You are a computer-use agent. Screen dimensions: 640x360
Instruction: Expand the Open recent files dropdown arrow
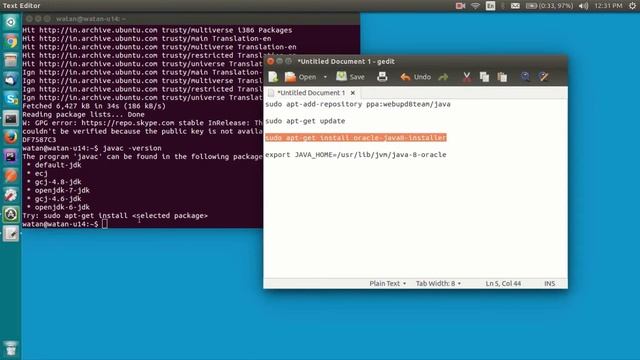point(325,77)
